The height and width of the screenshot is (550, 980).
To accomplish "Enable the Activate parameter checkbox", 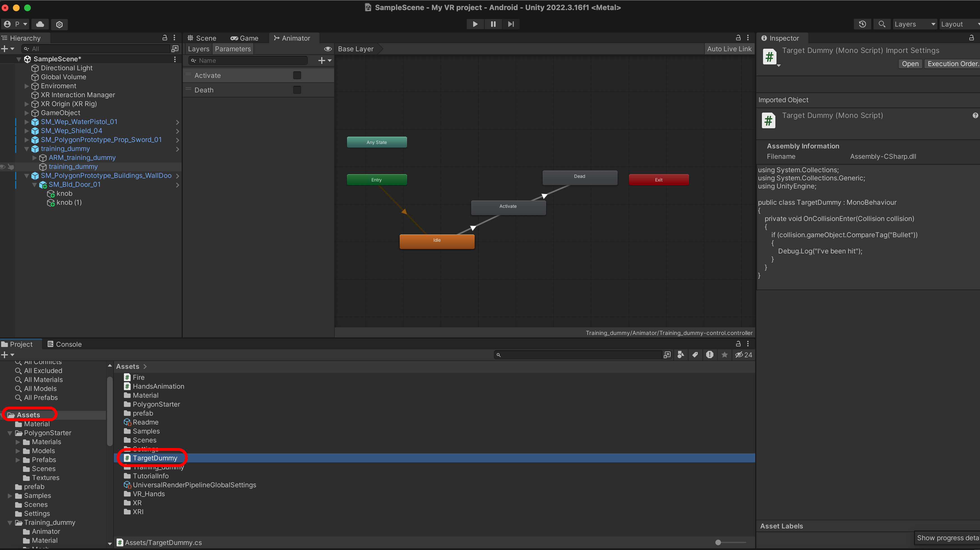I will 297,75.
